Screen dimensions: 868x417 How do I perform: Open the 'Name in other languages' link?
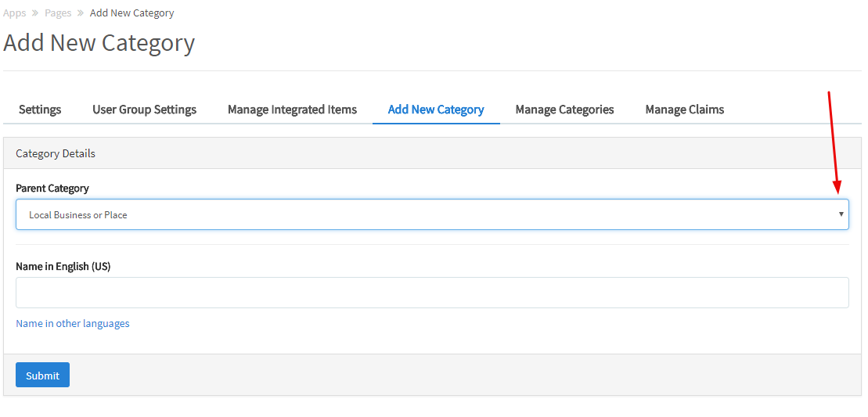pyautogui.click(x=73, y=323)
